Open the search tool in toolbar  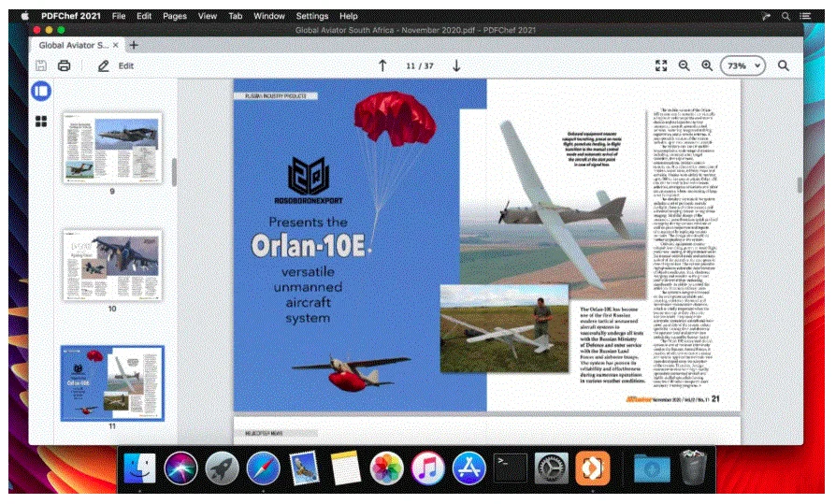(784, 65)
